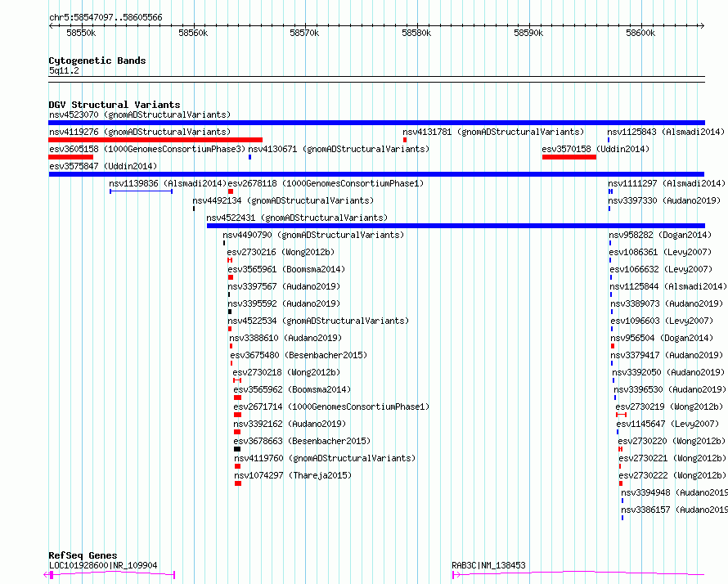Select esv3605158 1000GenomesConsortiumPhase3 label
The width and height of the screenshot is (728, 584).
point(147,149)
